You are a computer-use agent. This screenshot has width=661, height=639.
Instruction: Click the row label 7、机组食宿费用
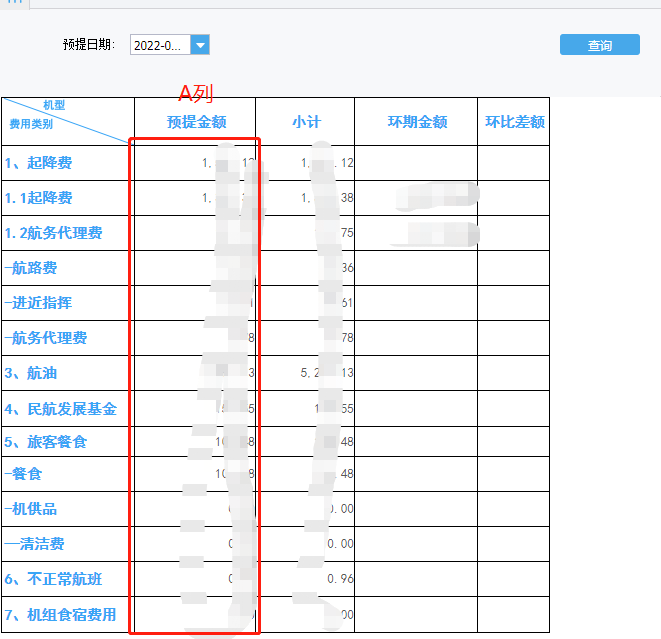(x=60, y=615)
